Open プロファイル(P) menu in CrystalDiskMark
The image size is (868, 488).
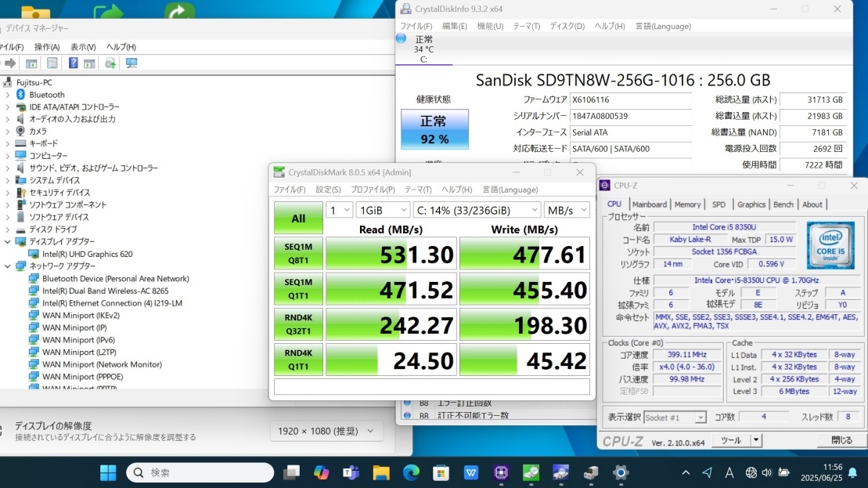373,190
